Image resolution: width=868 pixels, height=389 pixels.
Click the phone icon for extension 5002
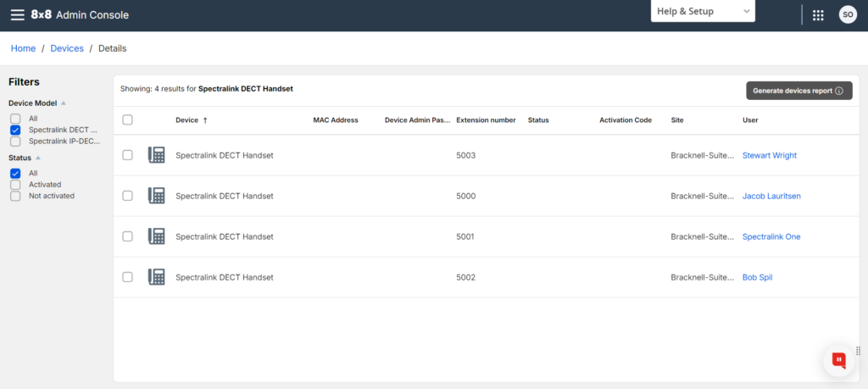click(157, 277)
